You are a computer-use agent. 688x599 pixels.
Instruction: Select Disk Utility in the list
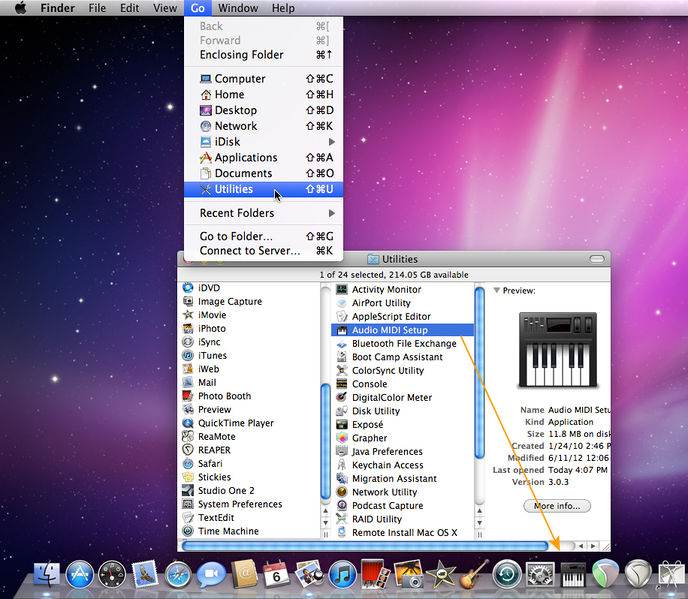click(402, 411)
